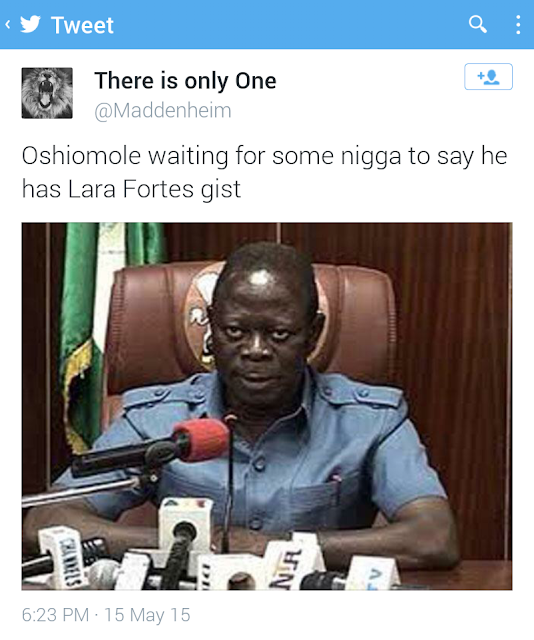This screenshot has width=534, height=640.
Task: Click the Channels mic cube in the photo
Action: pos(64,556)
